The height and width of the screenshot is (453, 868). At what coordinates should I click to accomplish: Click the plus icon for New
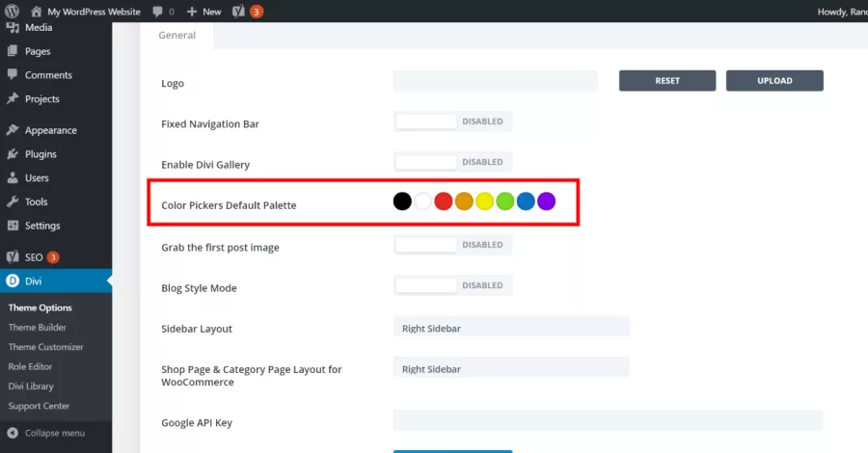pos(192,12)
